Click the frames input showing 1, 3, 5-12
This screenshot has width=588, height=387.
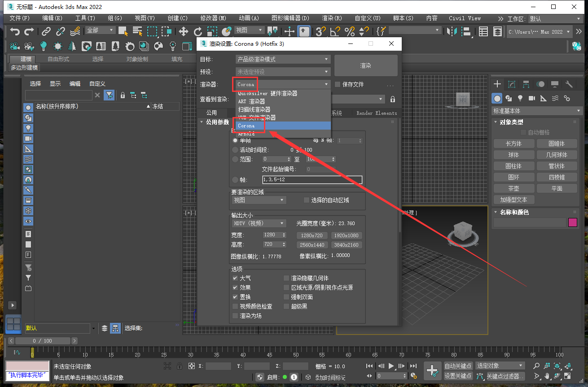point(312,179)
